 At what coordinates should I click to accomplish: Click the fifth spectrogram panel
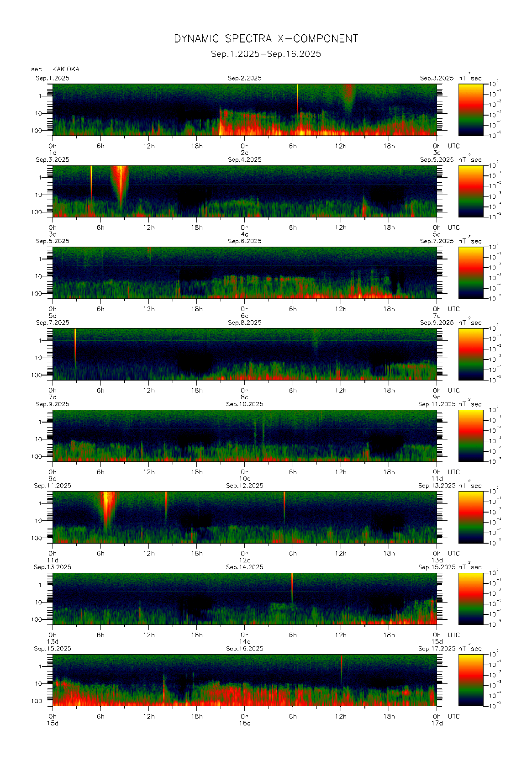coord(244,435)
